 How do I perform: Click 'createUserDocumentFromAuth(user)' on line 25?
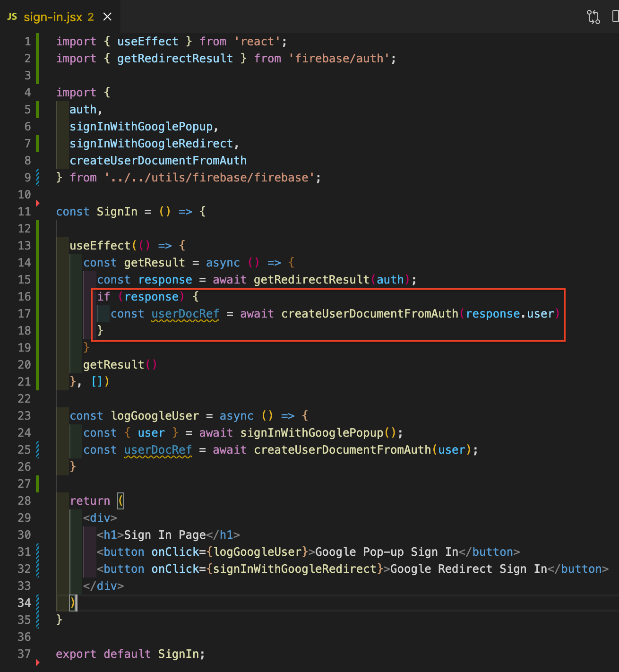click(x=362, y=450)
